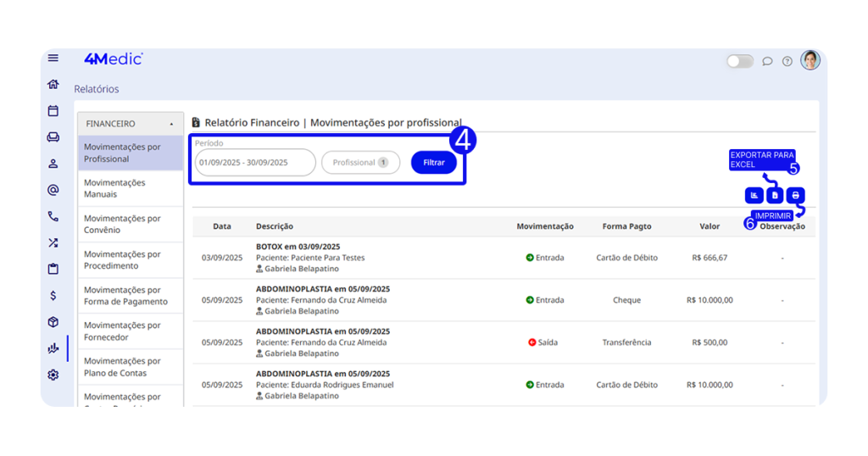Select Movimentações por Convênio report
Screen dimensions: 868x456
point(131,224)
